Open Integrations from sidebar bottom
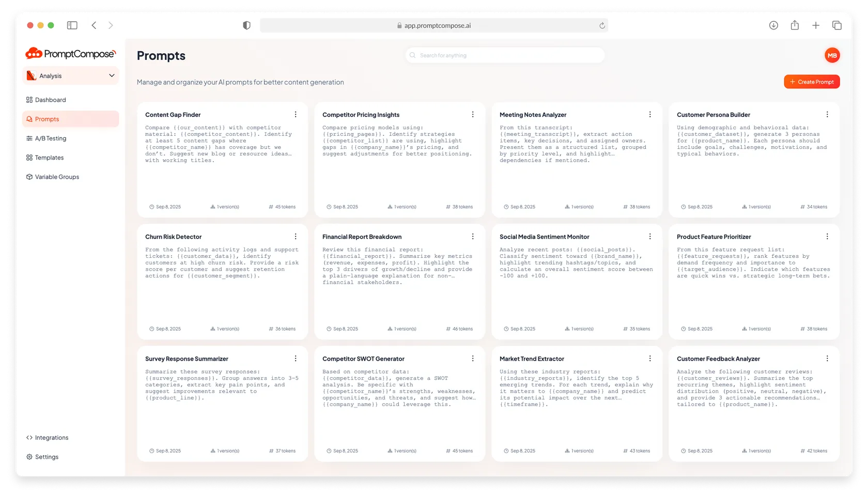 pos(51,438)
